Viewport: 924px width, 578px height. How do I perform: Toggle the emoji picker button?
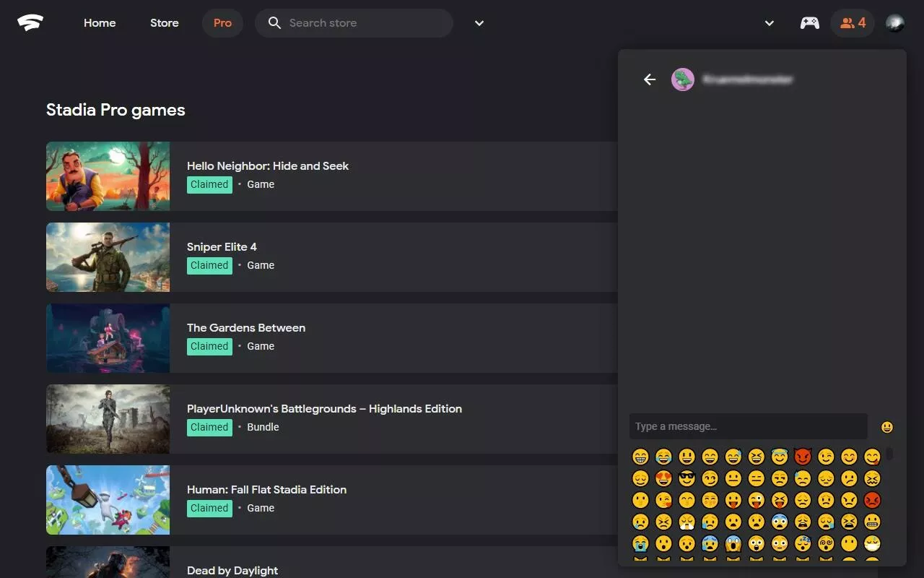(887, 427)
